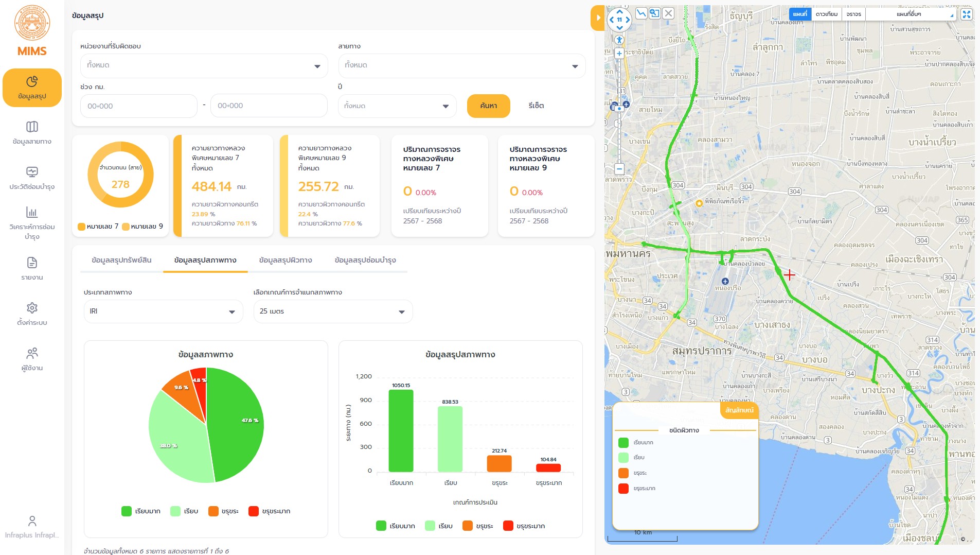Click the map zoom slider handle
The image size is (980, 555).
(619, 108)
